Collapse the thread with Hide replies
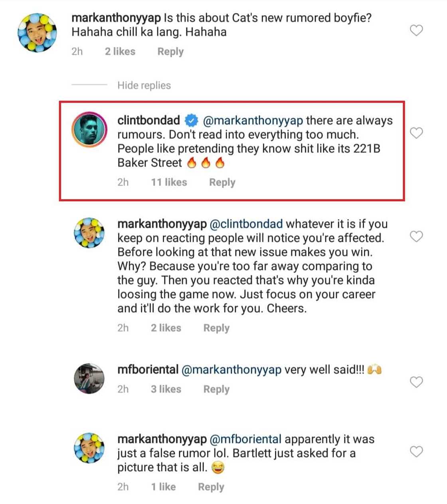 pyautogui.click(x=144, y=85)
